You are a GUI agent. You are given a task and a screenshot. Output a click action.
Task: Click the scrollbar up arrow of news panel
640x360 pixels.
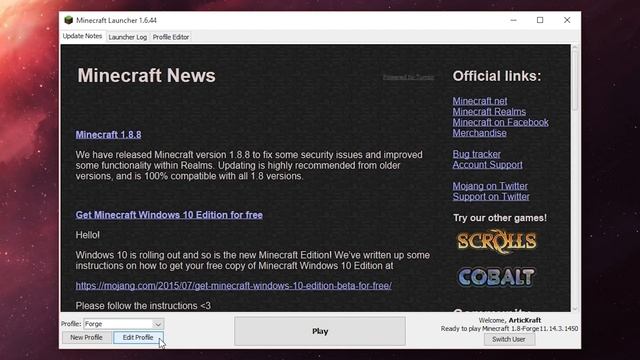575,48
